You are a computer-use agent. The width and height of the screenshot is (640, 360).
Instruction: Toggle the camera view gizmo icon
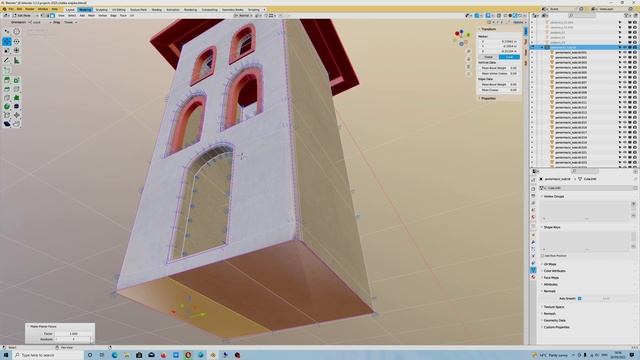[469, 67]
